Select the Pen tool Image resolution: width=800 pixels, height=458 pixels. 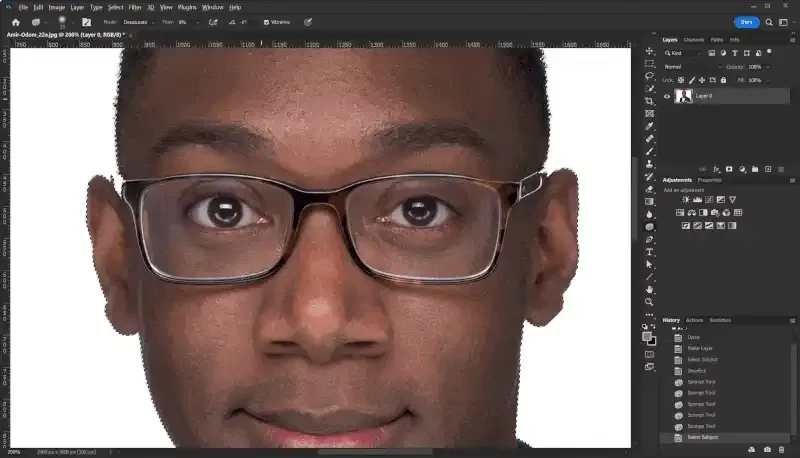pyautogui.click(x=649, y=239)
